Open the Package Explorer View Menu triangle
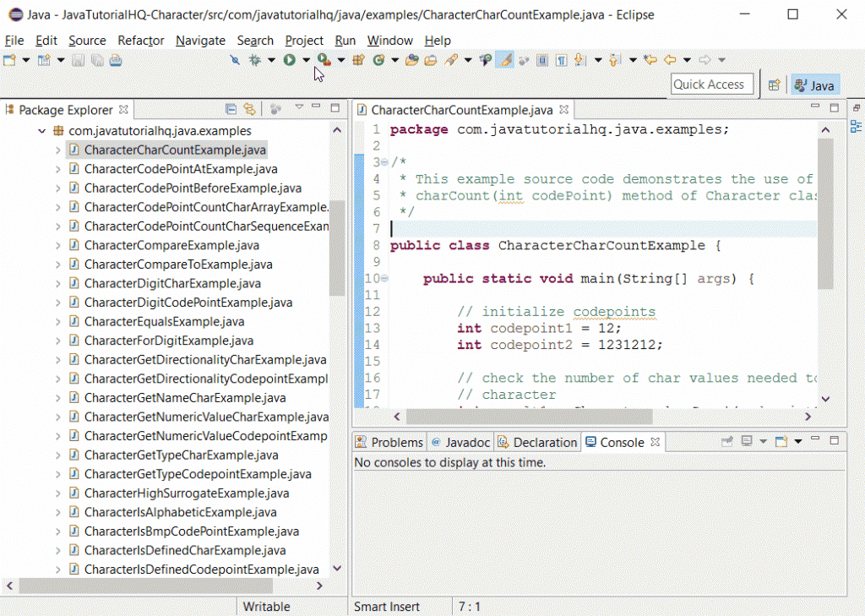Image resolution: width=865 pixels, height=616 pixels. [300, 106]
